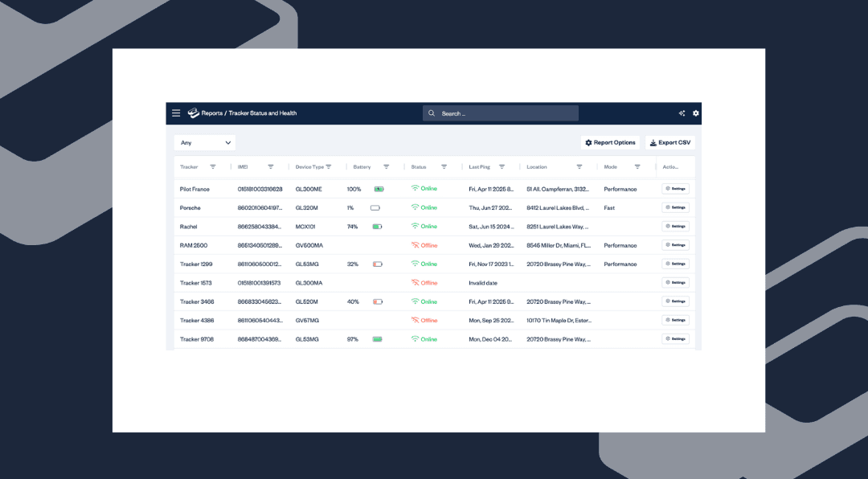Click the app logo beside Reports
This screenshot has height=479, width=868.
coord(193,113)
